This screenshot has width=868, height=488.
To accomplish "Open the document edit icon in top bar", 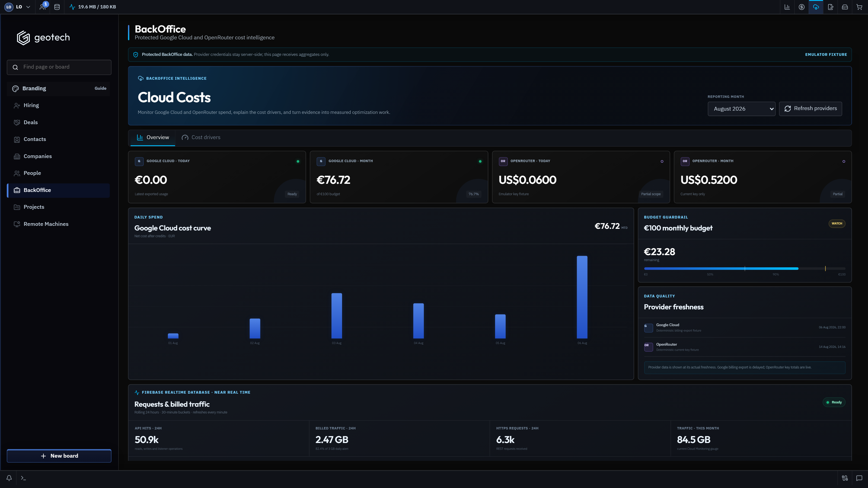I will point(831,7).
